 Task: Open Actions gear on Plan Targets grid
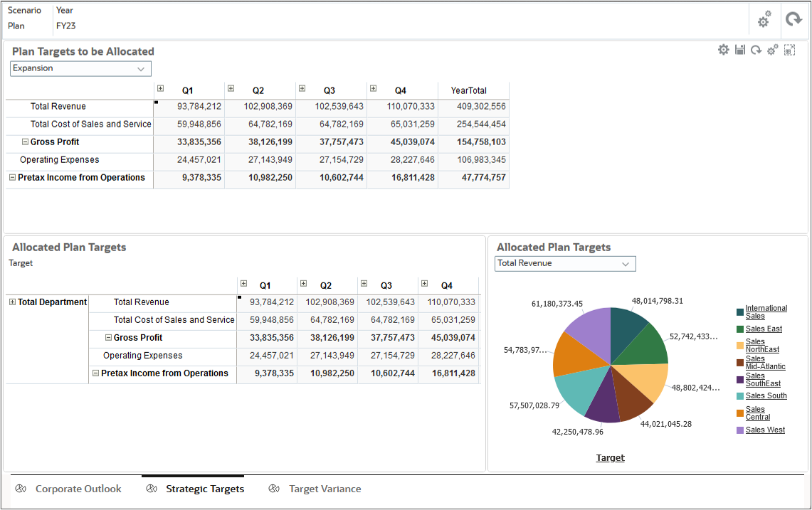click(723, 49)
